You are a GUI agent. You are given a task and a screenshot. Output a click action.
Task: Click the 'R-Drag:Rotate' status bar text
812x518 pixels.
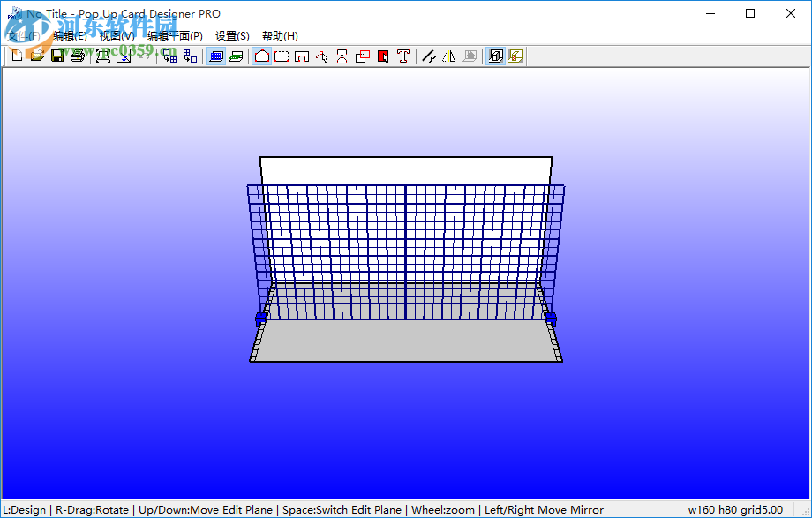click(92, 510)
